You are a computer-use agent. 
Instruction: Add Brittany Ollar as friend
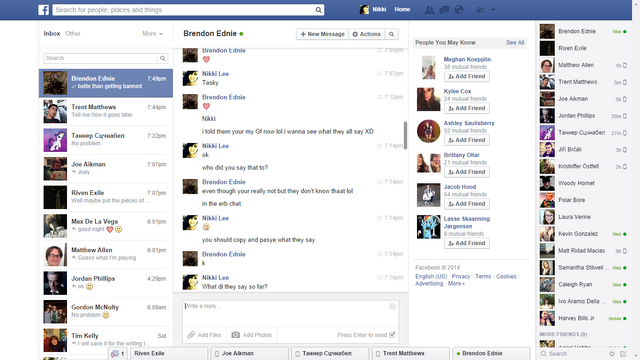tap(467, 172)
